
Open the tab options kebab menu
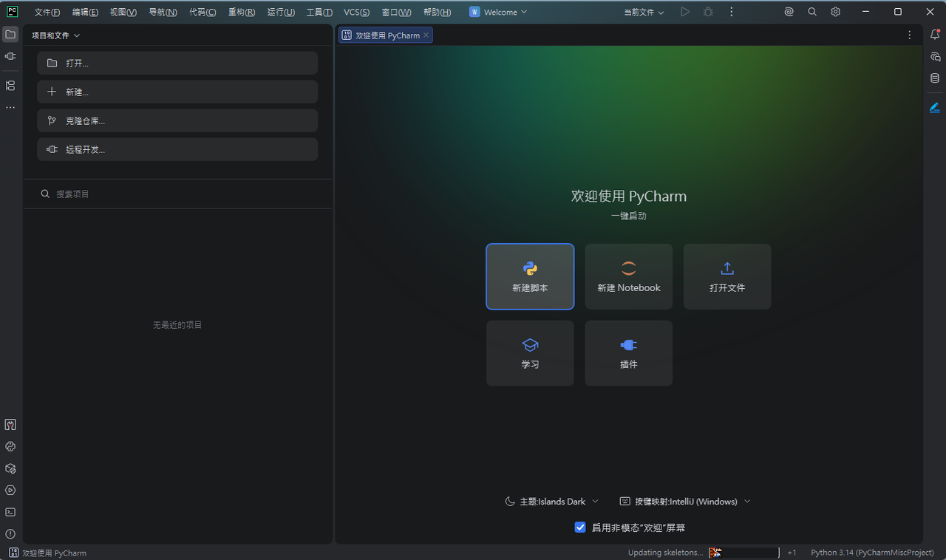click(910, 35)
